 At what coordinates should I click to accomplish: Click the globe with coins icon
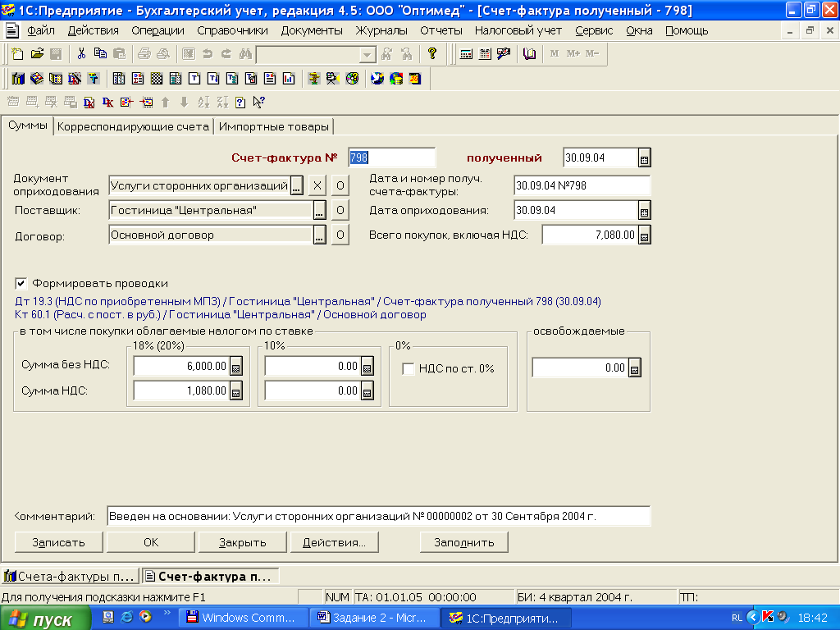pos(396,79)
